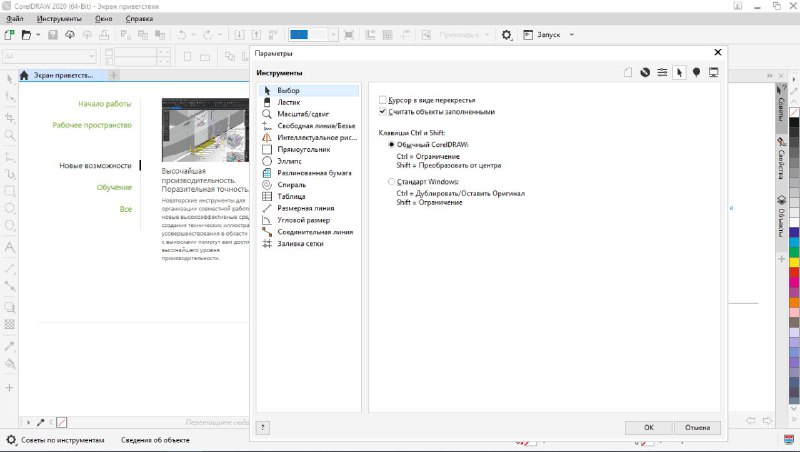Open Global pin icon in dialog header
Image resolution: width=800 pixels, height=452 pixels.
696,72
